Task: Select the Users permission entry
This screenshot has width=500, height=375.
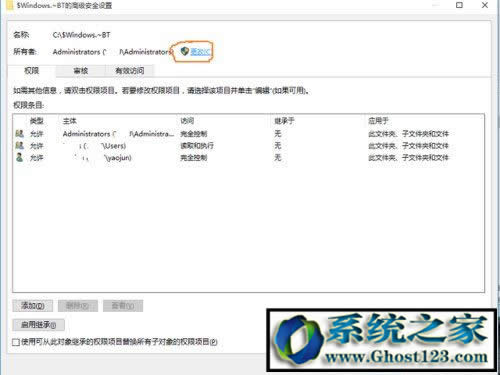Action: [x=248, y=146]
